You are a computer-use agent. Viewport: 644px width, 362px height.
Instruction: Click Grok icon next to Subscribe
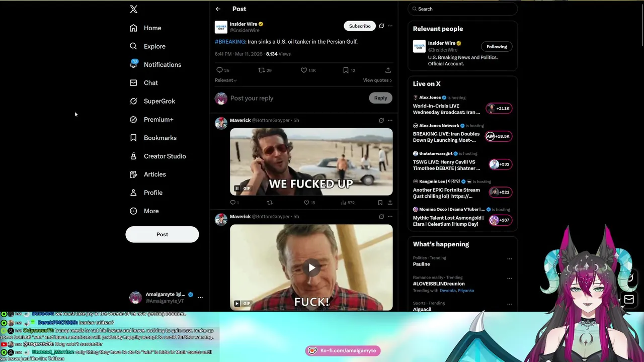[x=381, y=26]
